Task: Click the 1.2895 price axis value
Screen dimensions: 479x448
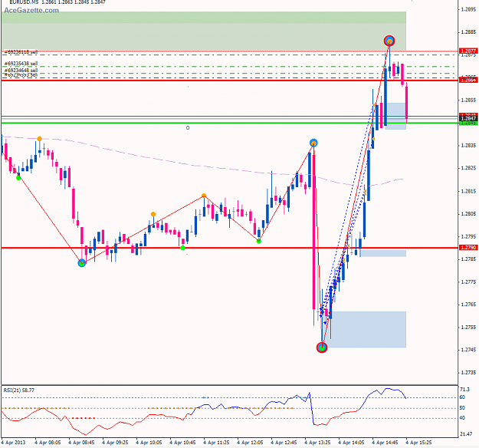Action: point(468,9)
